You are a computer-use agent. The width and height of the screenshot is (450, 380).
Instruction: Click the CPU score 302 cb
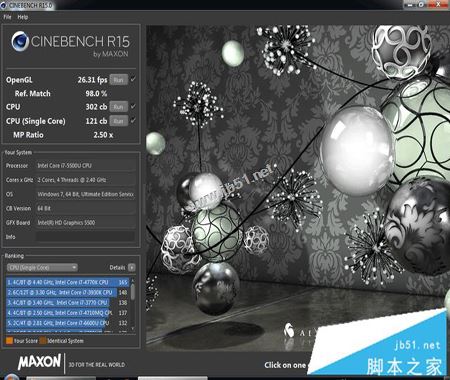[x=96, y=107]
